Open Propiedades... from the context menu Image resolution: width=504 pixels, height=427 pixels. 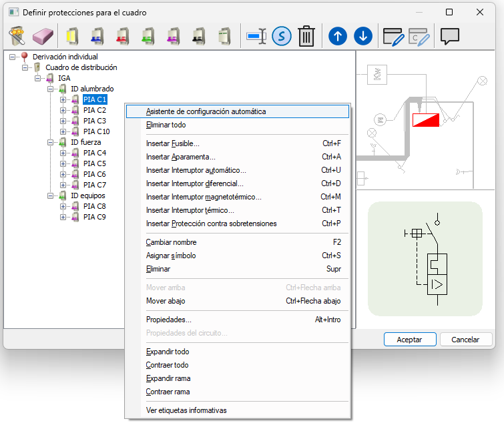pyautogui.click(x=168, y=320)
